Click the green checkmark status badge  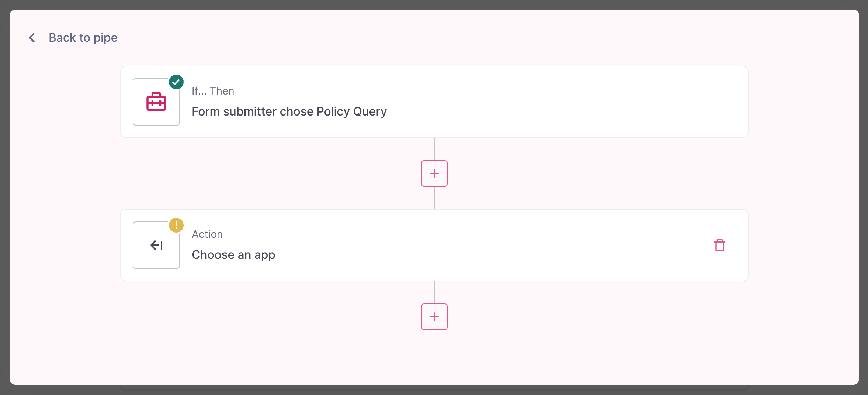click(x=176, y=82)
